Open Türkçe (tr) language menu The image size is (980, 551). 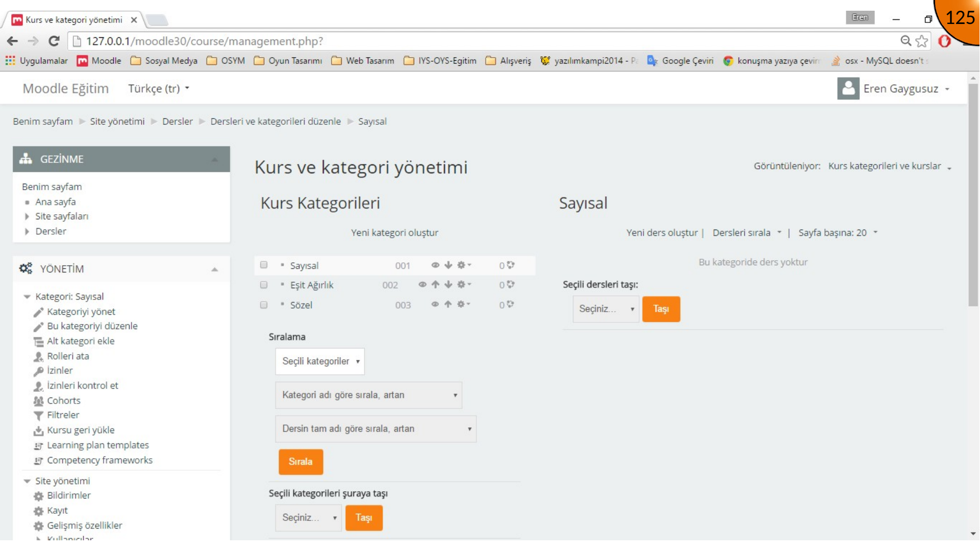159,89
